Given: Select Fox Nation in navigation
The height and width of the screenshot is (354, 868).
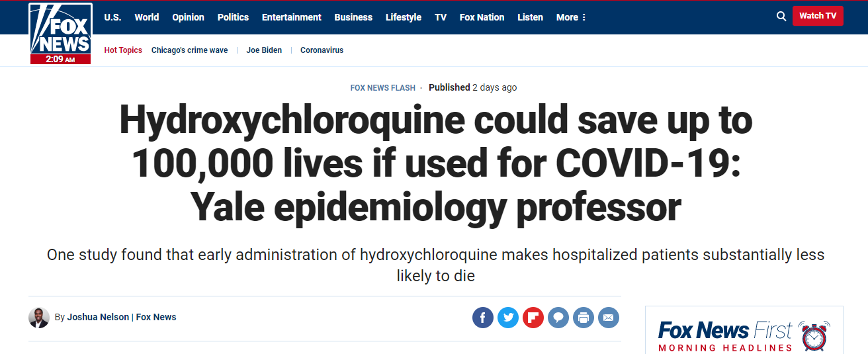Looking at the screenshot, I should [x=482, y=17].
